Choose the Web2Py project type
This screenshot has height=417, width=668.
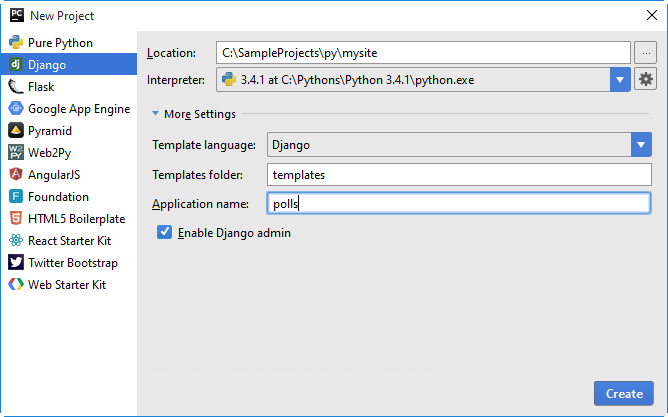(x=69, y=152)
